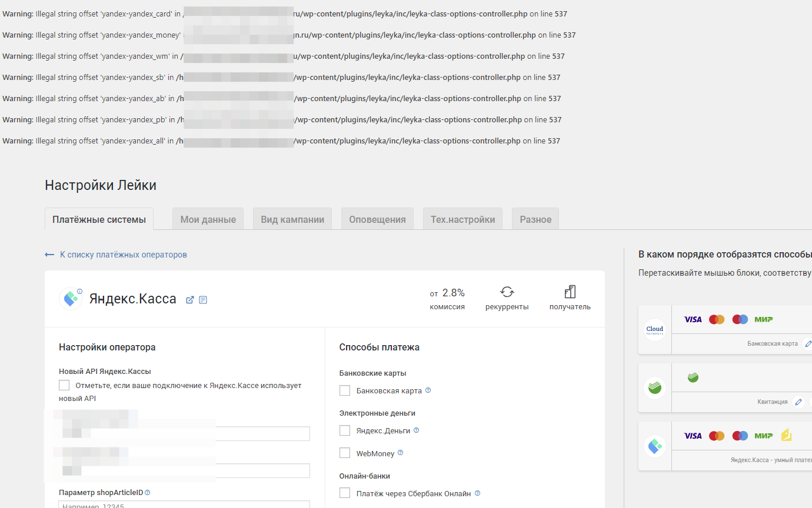Open help icon next to Яндекс.Деньги
Image resolution: width=812 pixels, height=508 pixels.
(416, 430)
